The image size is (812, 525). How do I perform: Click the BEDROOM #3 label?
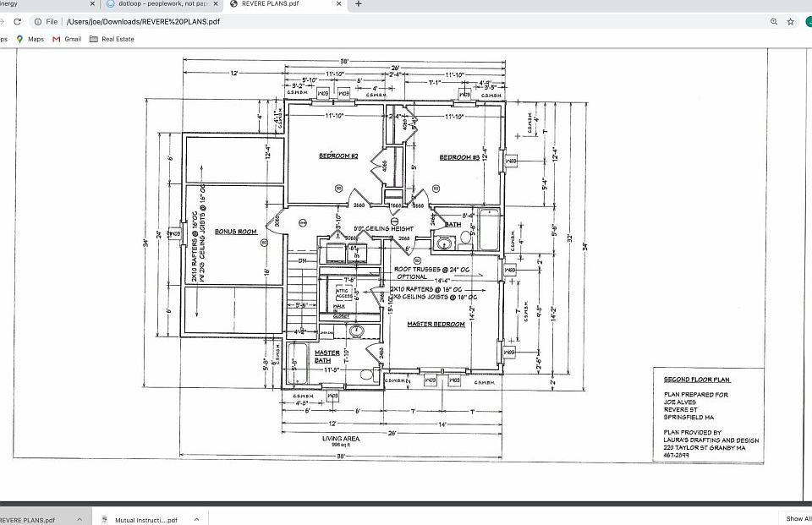pos(459,157)
